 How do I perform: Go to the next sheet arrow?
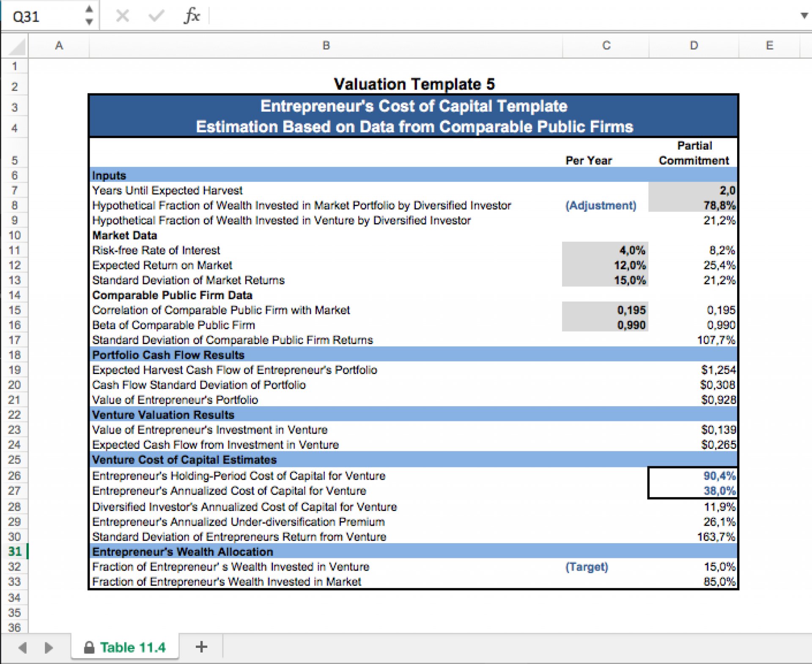pos(49,648)
